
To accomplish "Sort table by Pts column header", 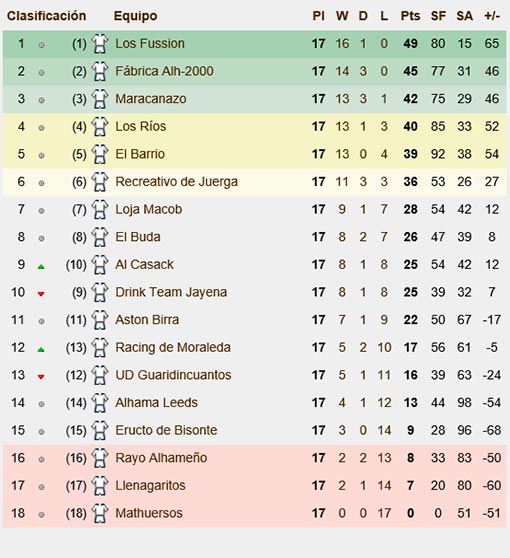I will pos(410,16).
